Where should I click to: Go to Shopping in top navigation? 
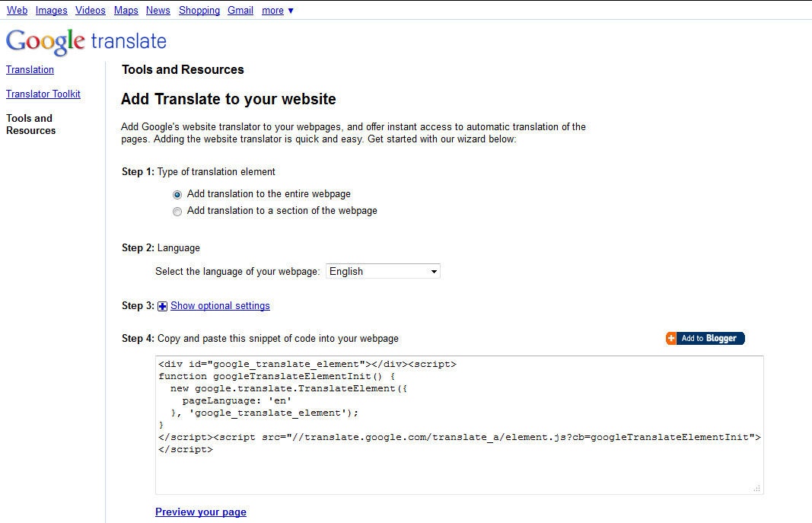click(199, 11)
